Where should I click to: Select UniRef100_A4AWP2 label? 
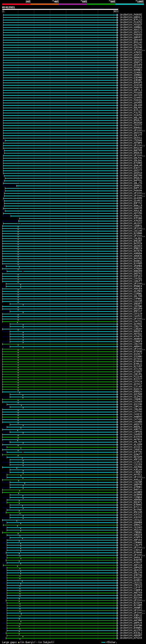[131, 608]
